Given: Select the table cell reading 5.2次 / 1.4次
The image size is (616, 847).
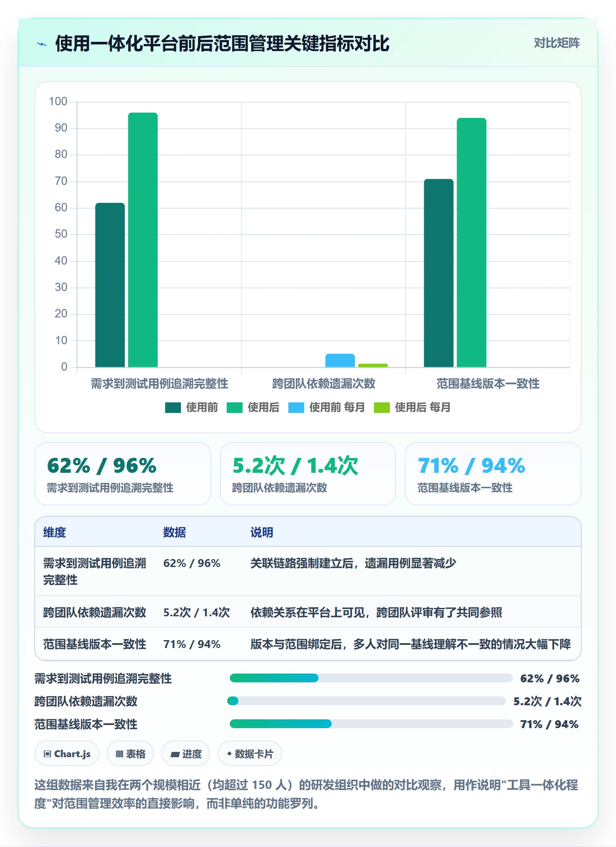Looking at the screenshot, I should coord(197,612).
